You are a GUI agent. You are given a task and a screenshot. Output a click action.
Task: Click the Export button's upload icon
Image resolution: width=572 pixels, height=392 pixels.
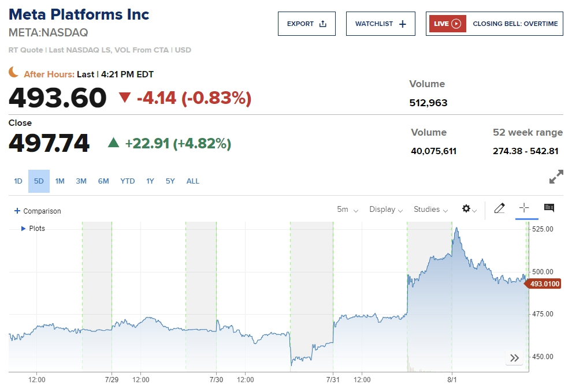coord(323,24)
